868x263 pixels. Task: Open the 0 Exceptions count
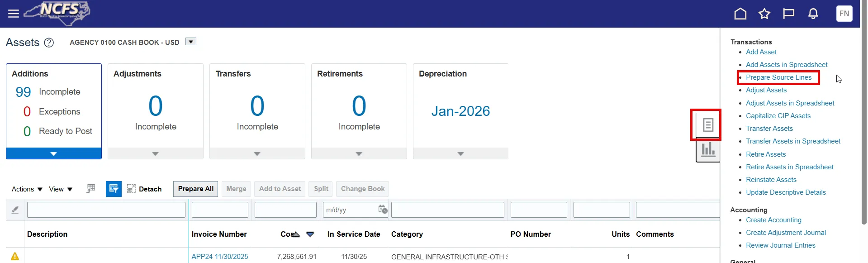(x=27, y=111)
